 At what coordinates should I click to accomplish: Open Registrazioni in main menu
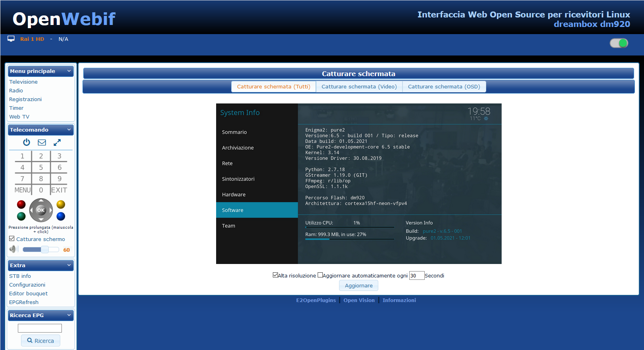(25, 99)
